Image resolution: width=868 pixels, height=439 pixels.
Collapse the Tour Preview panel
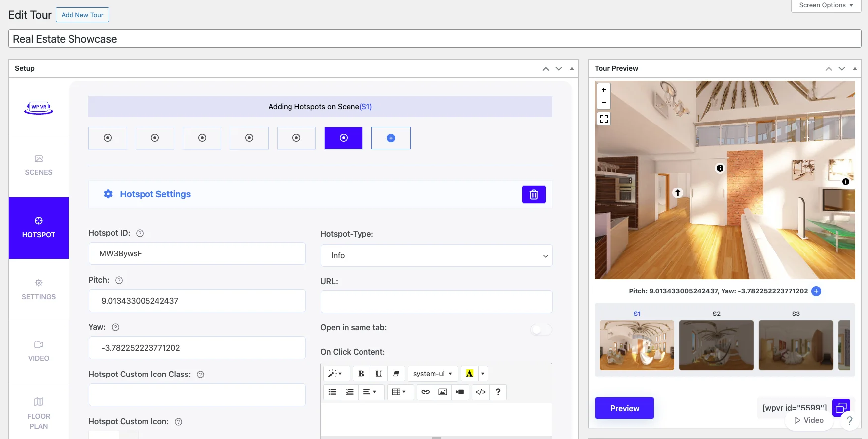click(x=855, y=69)
